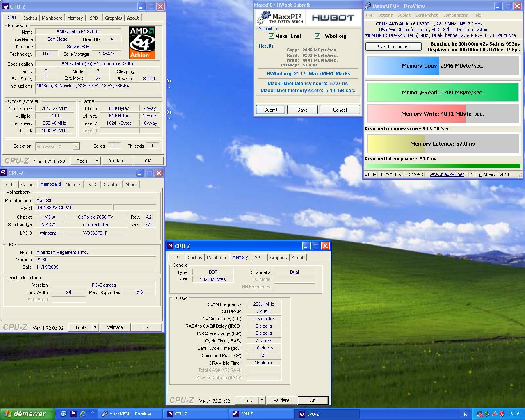The width and height of the screenshot is (525, 420).
Task: Click the MaxxPI² System Bench logo
Action: point(280,18)
